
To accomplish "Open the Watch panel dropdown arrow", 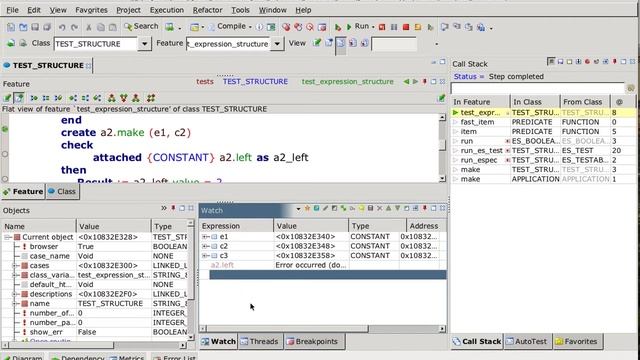I will pos(298,209).
